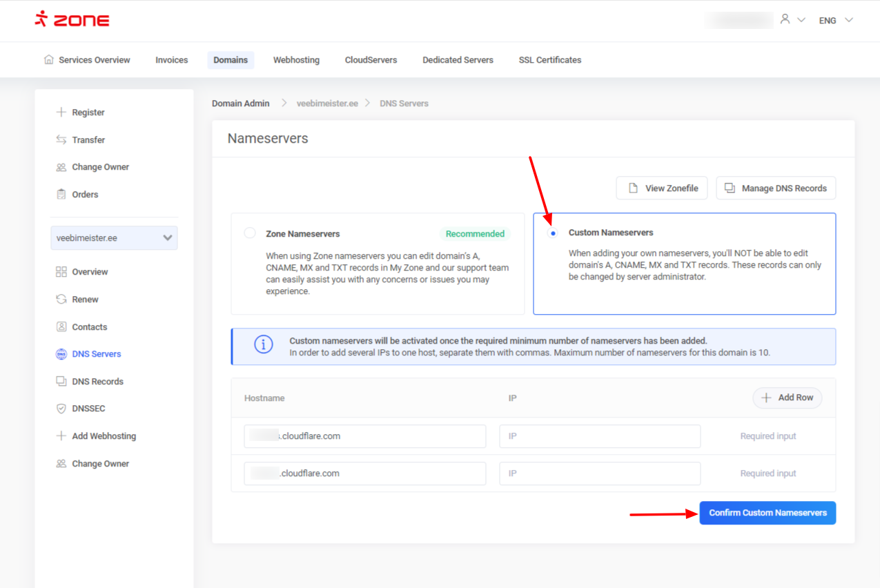Expand the user account menu
880x588 pixels.
pyautogui.click(x=792, y=20)
